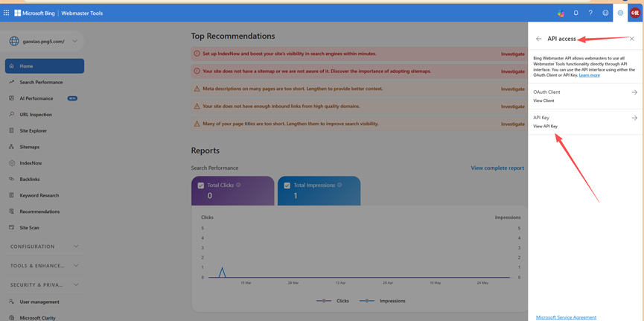Click Investigate for short page titles
This screenshot has width=644, height=321.
click(512, 124)
